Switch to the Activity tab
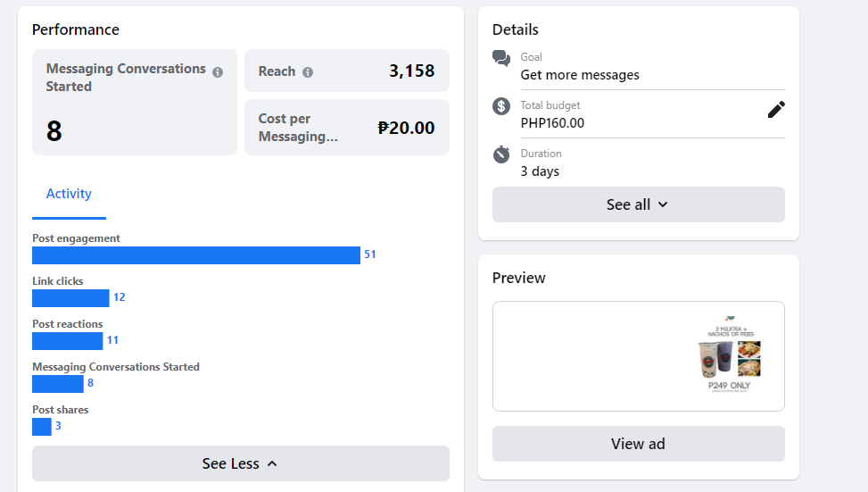Viewport: 868px width, 492px height. click(69, 194)
